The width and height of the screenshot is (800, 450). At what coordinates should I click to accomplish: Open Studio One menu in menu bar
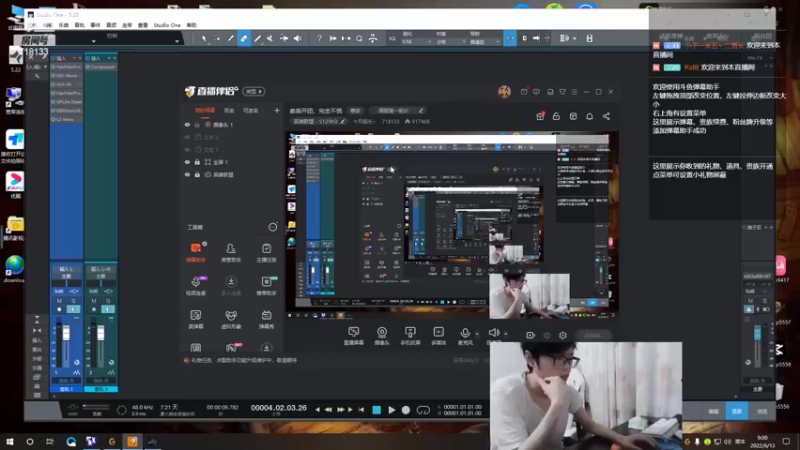tap(167, 25)
